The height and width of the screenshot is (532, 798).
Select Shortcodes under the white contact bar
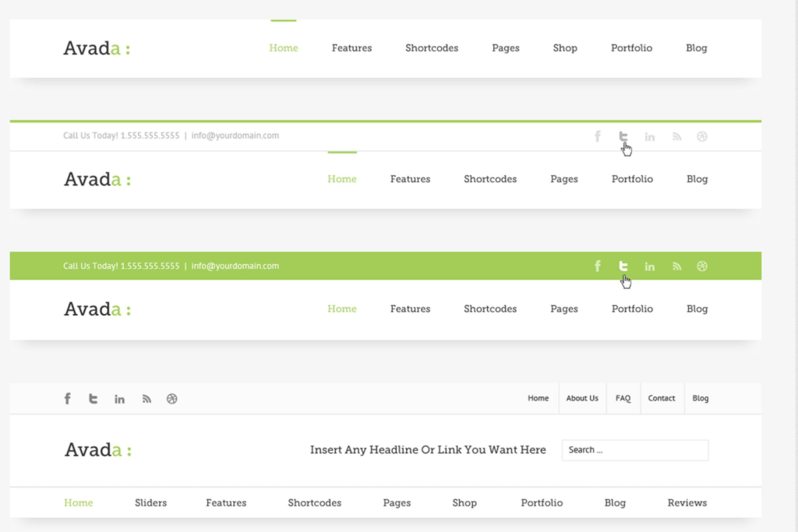[490, 179]
